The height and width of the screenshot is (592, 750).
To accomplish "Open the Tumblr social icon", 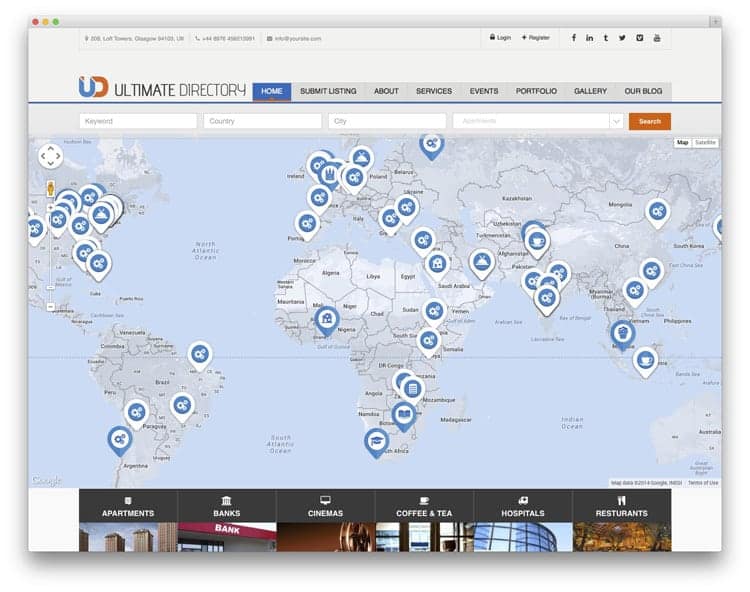I will [606, 38].
